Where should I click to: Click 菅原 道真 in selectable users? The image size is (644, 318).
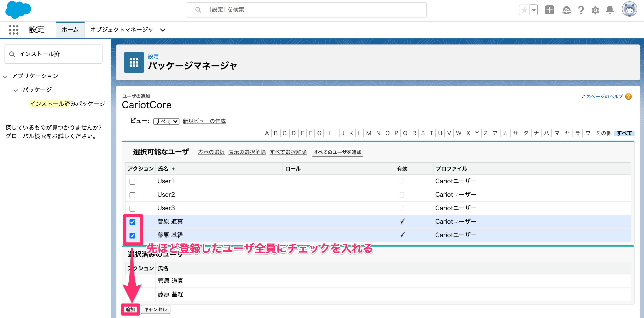[x=170, y=222]
